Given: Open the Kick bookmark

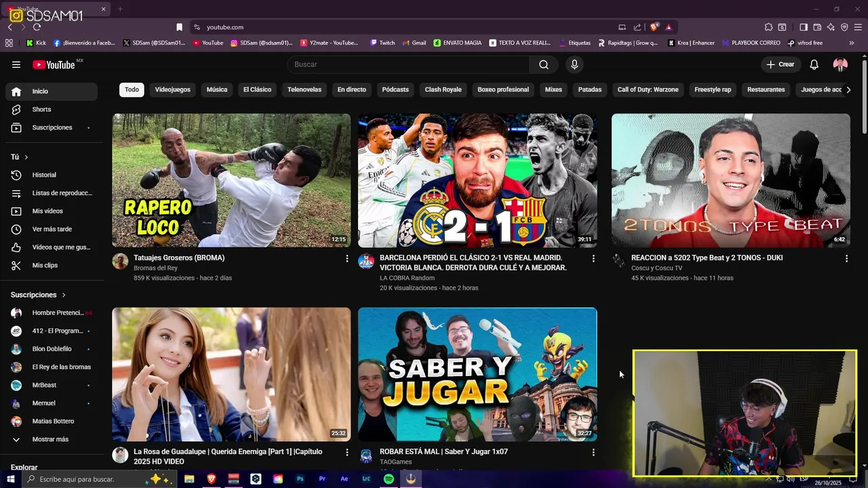Looking at the screenshot, I should click(x=36, y=43).
